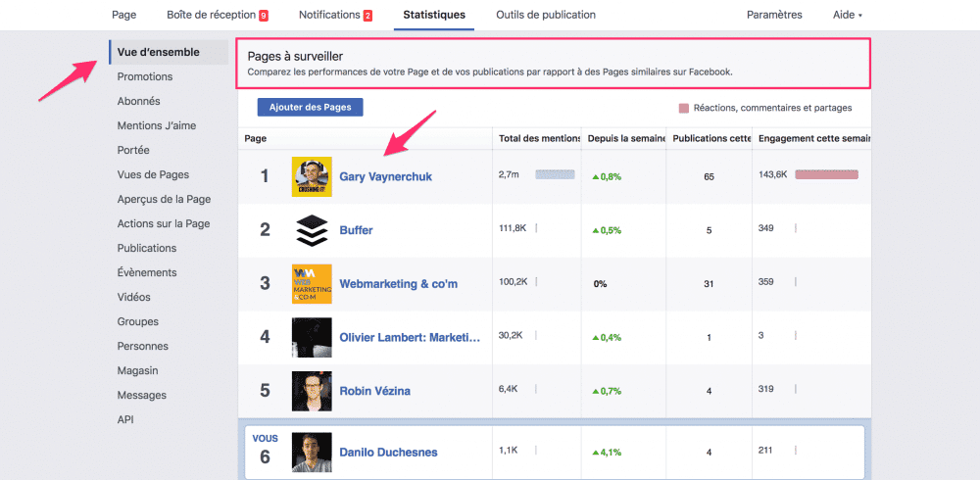The image size is (980, 480).
Task: Open Promotions in the sidebar
Action: pyautogui.click(x=145, y=76)
